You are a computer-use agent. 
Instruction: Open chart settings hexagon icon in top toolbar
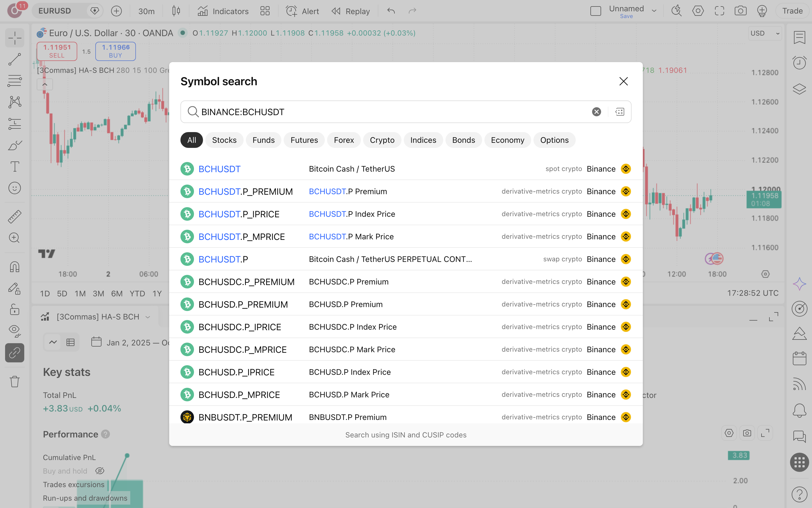(698, 11)
